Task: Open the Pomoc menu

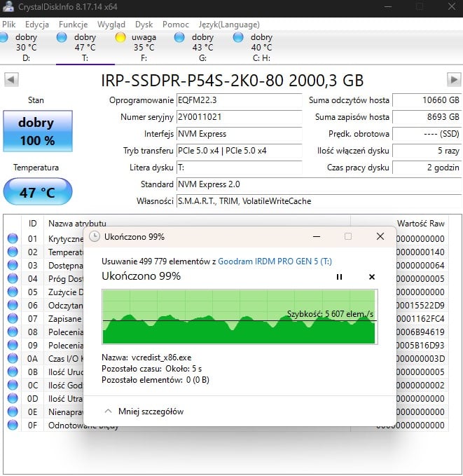Action: click(176, 25)
